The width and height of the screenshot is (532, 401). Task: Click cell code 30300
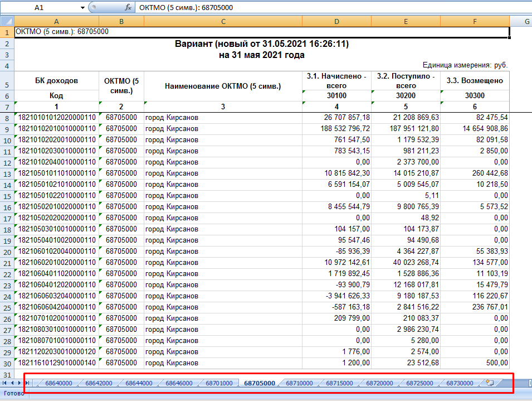[x=475, y=95]
